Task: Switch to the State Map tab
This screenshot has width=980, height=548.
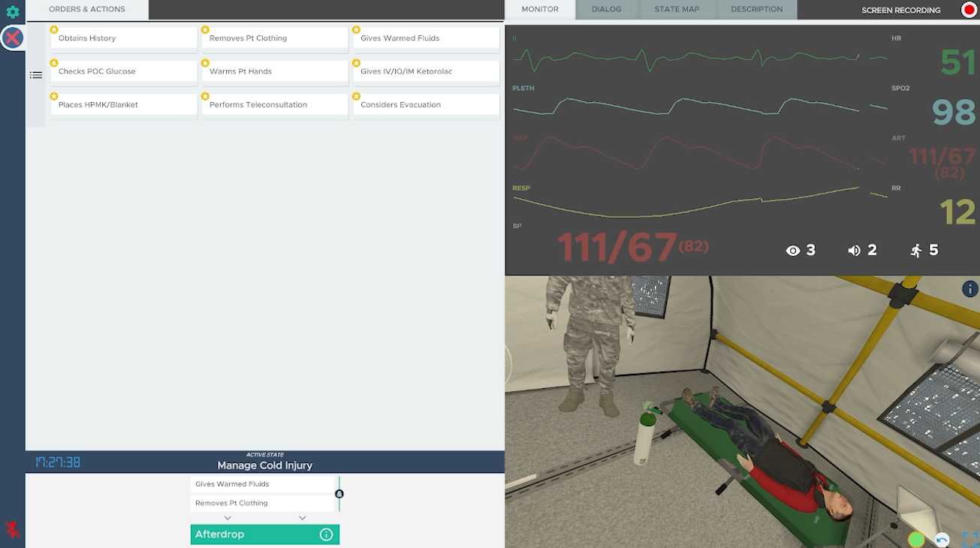Action: point(676,10)
